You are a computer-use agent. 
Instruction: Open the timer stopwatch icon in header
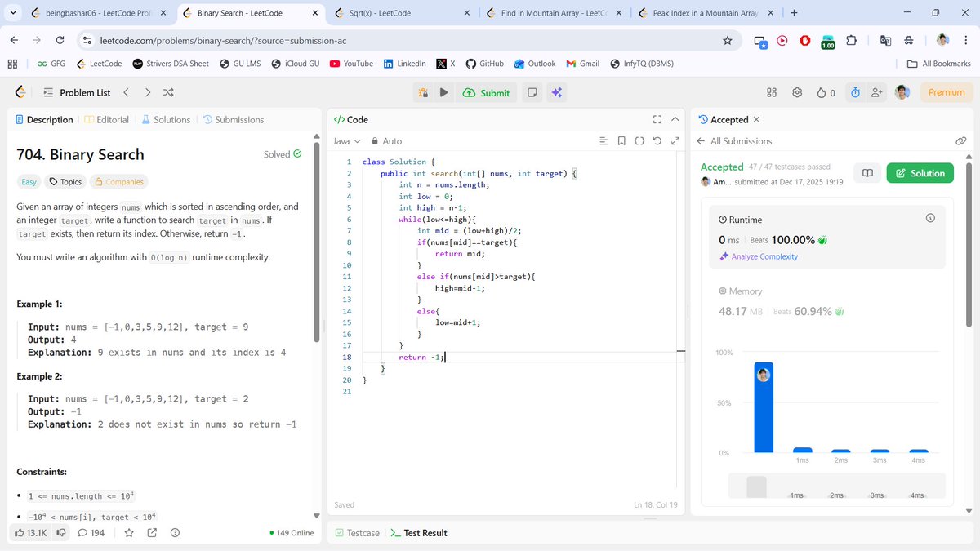pos(854,92)
